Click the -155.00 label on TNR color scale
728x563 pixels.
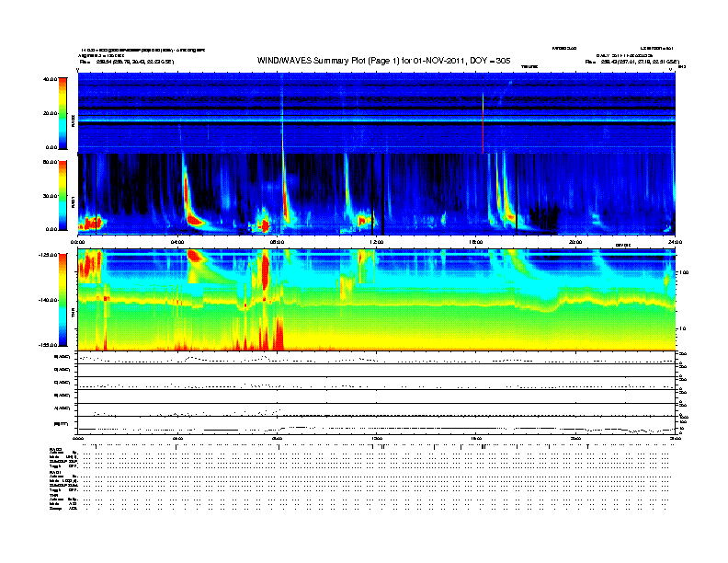[48, 345]
